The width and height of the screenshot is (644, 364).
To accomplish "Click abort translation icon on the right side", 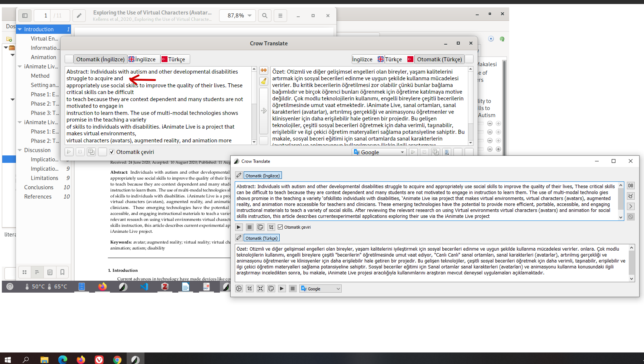I will [631, 217].
